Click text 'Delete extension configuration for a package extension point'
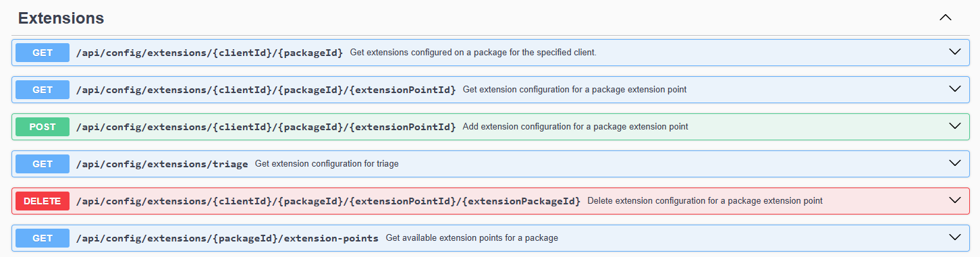This screenshot has width=980, height=257. [705, 201]
